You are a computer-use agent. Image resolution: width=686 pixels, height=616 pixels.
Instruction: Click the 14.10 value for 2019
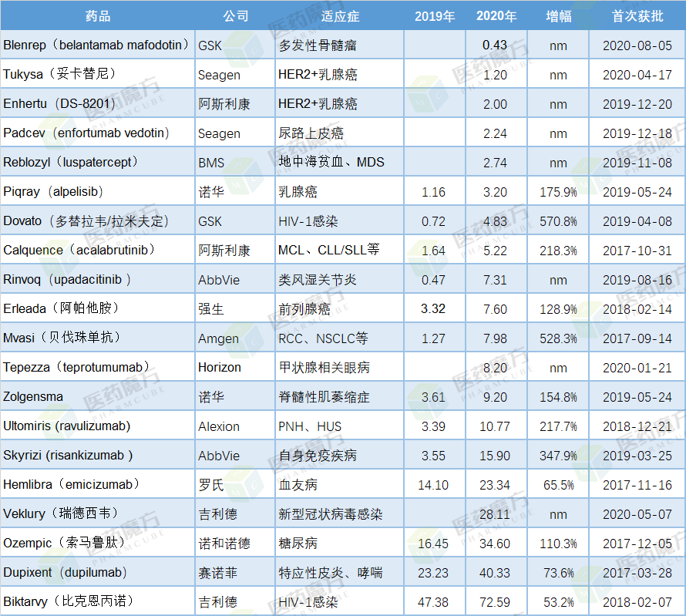click(435, 484)
